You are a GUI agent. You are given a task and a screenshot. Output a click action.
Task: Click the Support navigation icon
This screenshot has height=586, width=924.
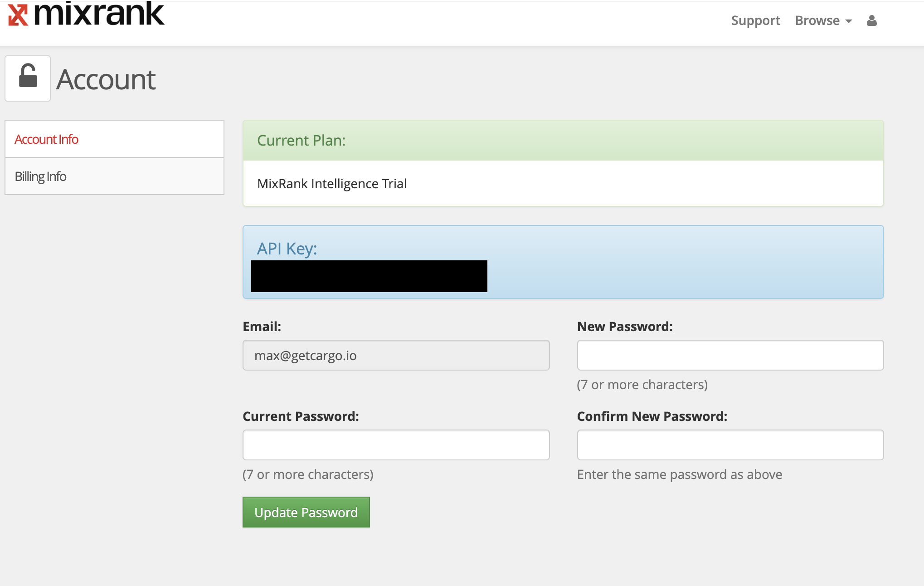click(x=756, y=20)
